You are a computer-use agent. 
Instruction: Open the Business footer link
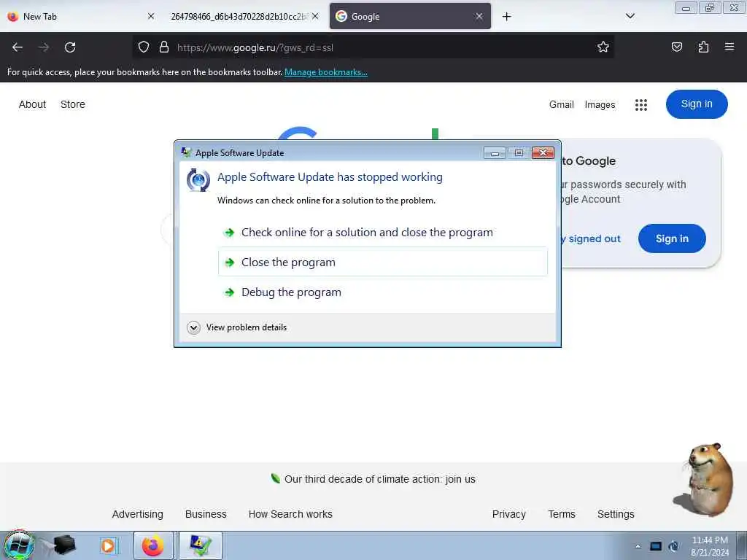pos(206,514)
